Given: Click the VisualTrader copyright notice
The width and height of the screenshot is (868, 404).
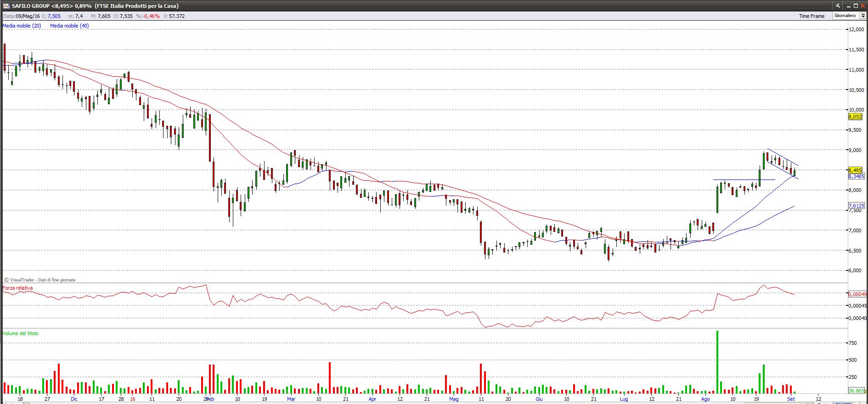Looking at the screenshot, I should point(40,280).
